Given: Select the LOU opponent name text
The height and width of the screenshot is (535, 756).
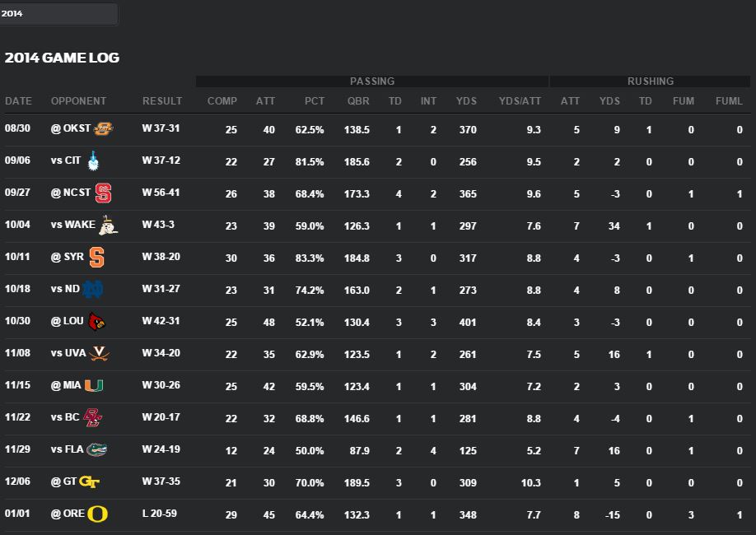Looking at the screenshot, I should tap(73, 322).
